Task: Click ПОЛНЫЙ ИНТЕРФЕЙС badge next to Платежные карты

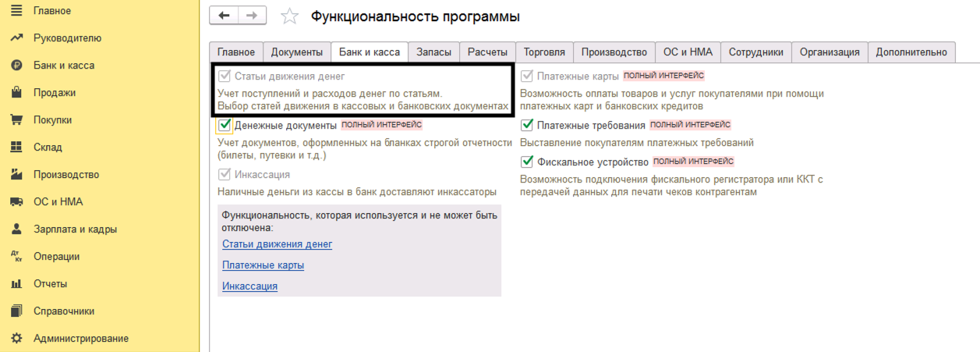Action: pos(663,76)
